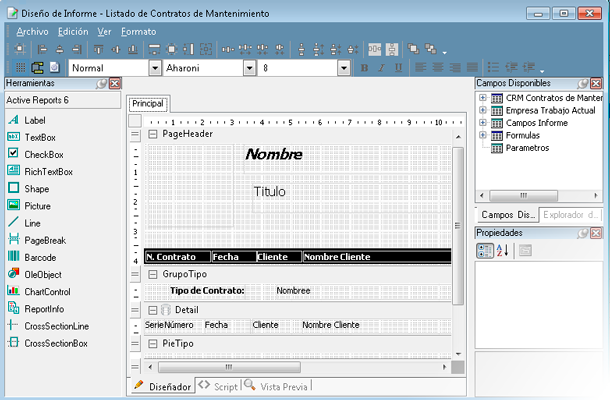The image size is (610, 400).
Task: Remove vertical spacing between controls
Action: click(x=352, y=49)
